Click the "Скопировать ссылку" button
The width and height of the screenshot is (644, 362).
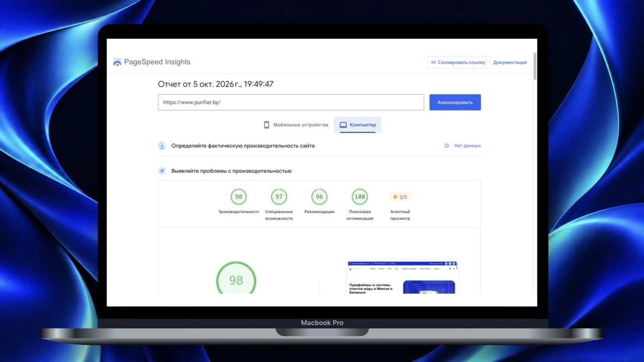458,62
